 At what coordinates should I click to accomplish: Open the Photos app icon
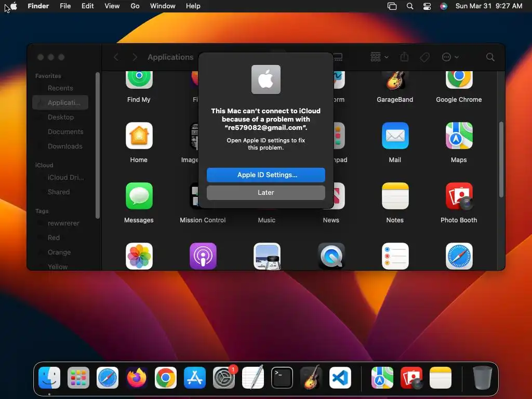(139, 256)
